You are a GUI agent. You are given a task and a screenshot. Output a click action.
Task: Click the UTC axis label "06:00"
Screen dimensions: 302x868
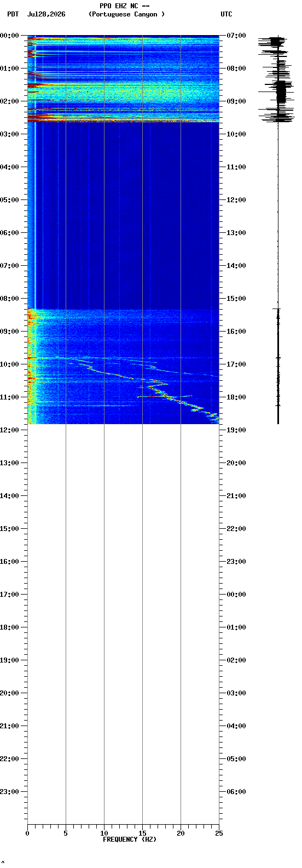pos(236,792)
